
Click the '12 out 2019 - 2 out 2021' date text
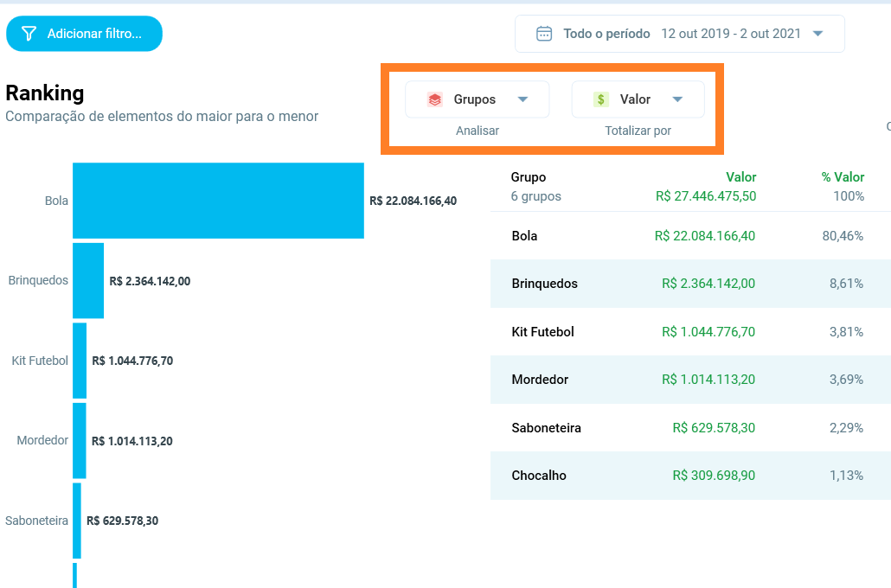pos(731,34)
